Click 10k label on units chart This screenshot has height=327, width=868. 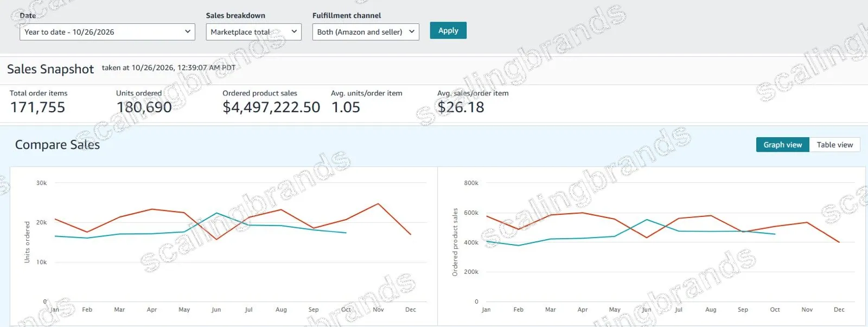click(41, 262)
